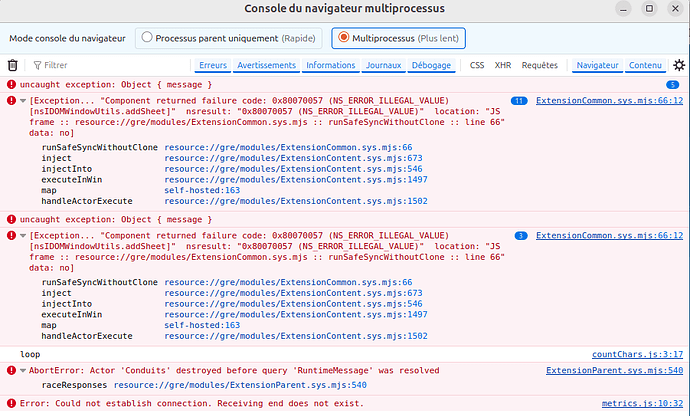Toggle the Journaux filter
This screenshot has height=416, width=690.
point(383,65)
